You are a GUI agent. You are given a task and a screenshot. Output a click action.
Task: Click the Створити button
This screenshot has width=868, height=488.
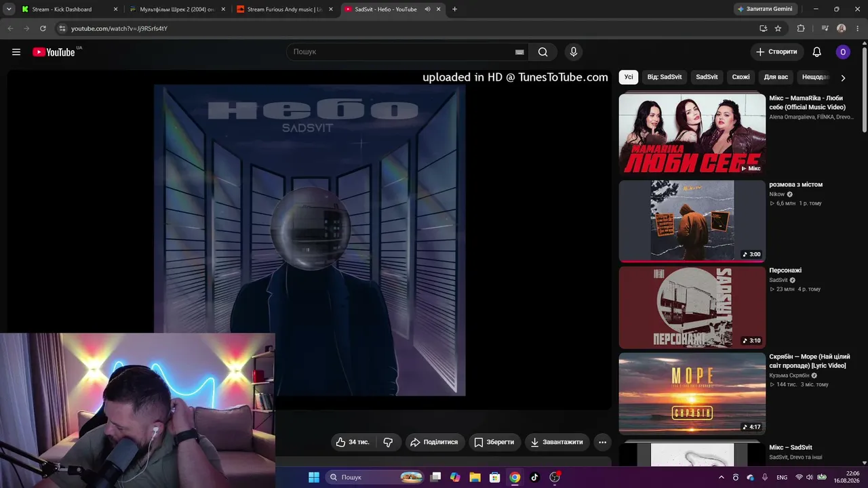coord(777,52)
